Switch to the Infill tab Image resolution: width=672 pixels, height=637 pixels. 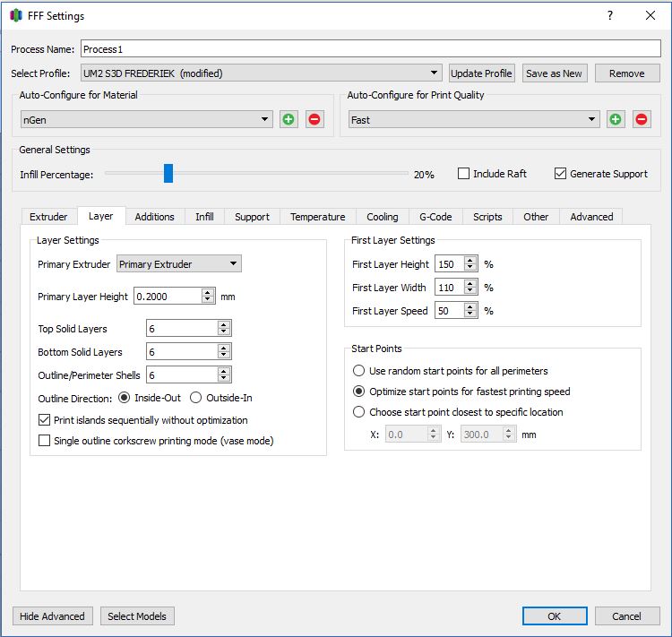point(204,217)
